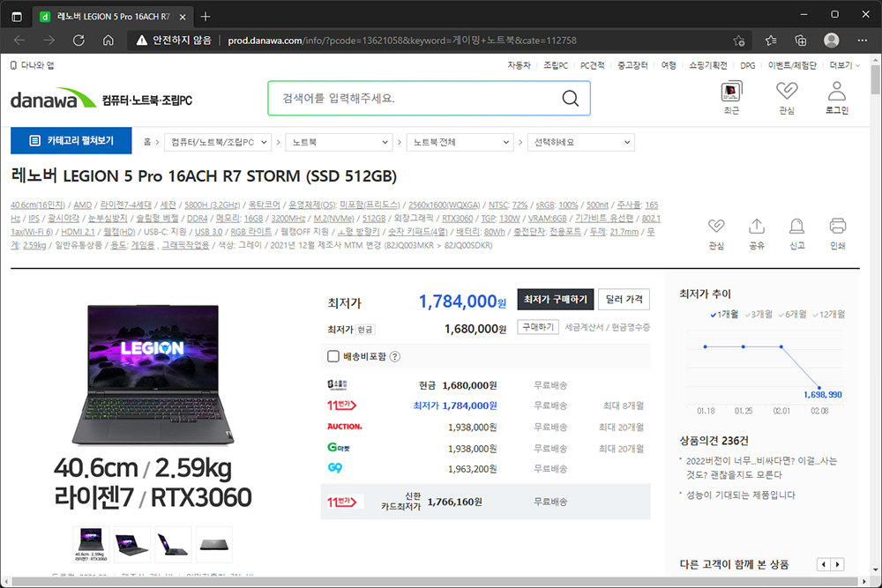Click the horizontal scrollbar at bottom
882x588 pixels.
[436, 581]
